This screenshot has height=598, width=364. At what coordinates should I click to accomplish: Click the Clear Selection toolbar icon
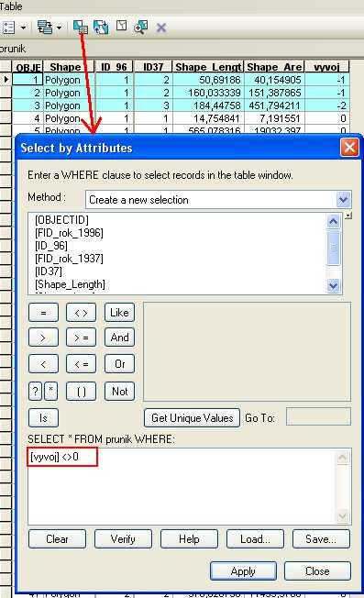tap(121, 27)
